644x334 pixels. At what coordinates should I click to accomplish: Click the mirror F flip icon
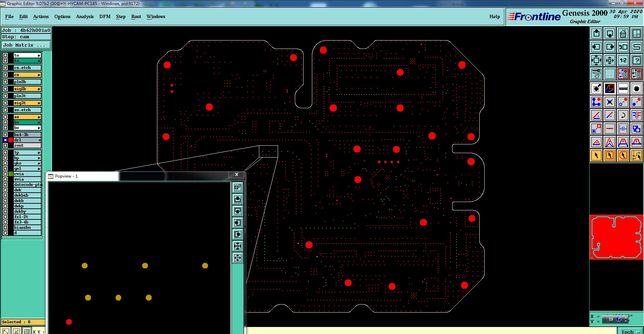(637, 115)
